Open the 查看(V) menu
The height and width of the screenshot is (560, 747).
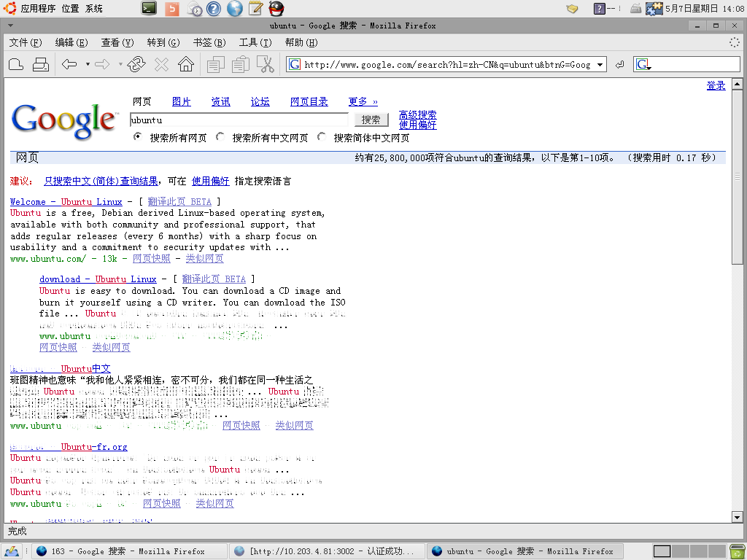coord(117,43)
